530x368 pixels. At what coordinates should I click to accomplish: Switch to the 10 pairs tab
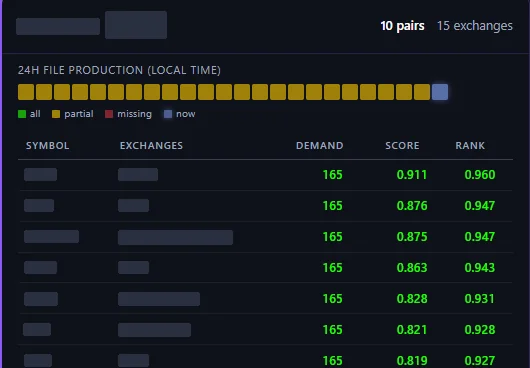coord(402,26)
